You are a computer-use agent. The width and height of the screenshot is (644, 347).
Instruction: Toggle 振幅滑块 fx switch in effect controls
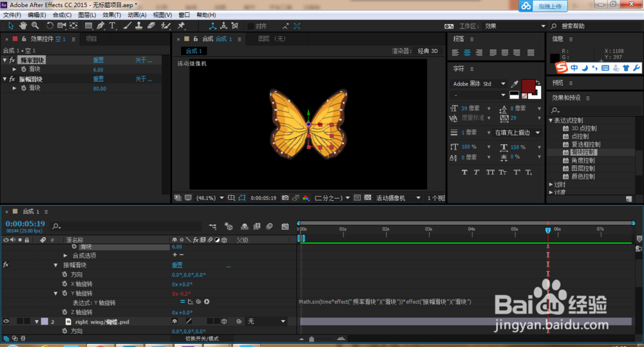click(12, 79)
